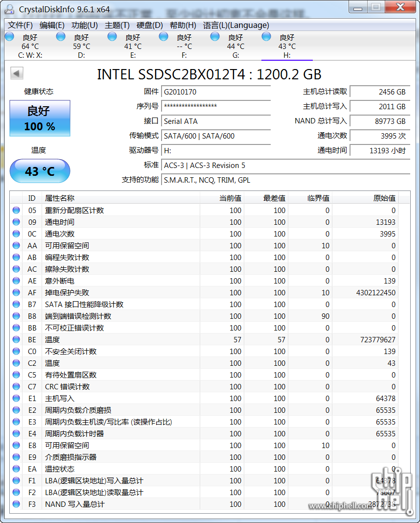Click 主机总计读取 value 2456 GB
Viewport: 420px width, 523px height.
[x=380, y=92]
